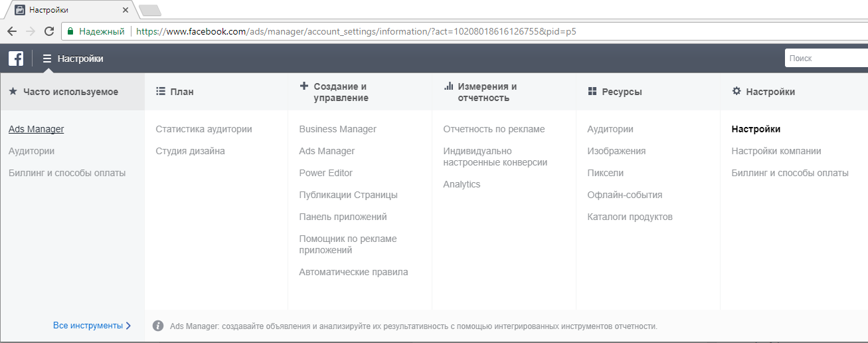
Task: Open Биллинг и способы оплаты under Часто используемое
Action: (x=67, y=173)
